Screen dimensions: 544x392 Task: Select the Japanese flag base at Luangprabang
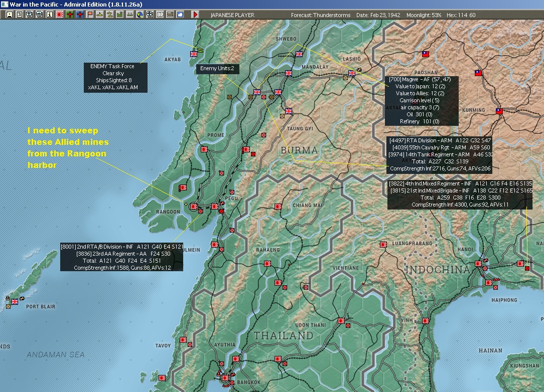click(383, 245)
